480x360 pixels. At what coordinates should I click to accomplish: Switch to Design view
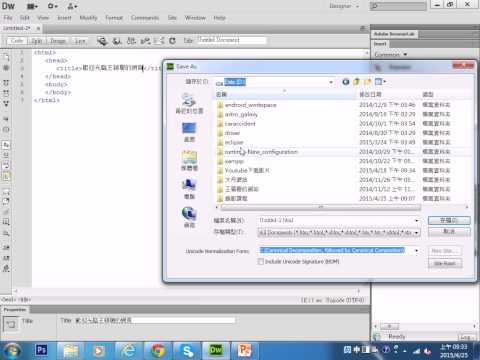(58, 41)
